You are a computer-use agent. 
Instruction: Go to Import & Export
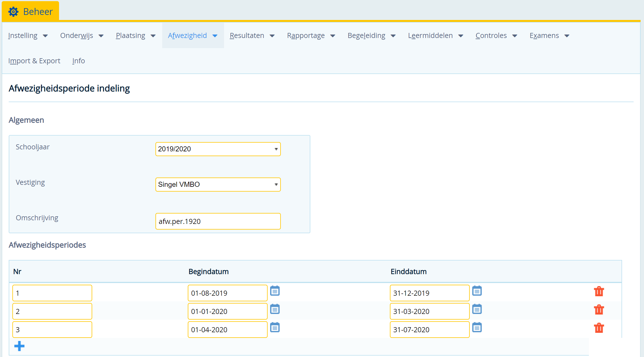click(x=34, y=61)
